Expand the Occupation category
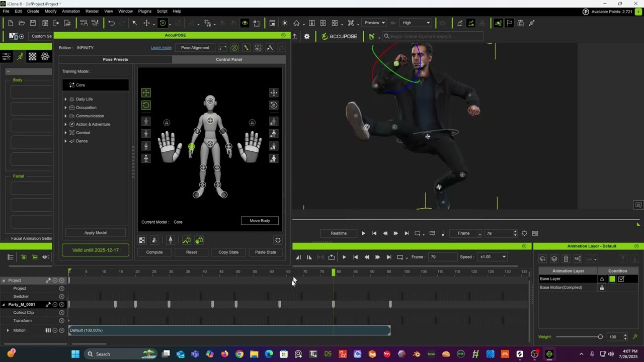Viewport: 644px width, 362px height. [x=65, y=108]
